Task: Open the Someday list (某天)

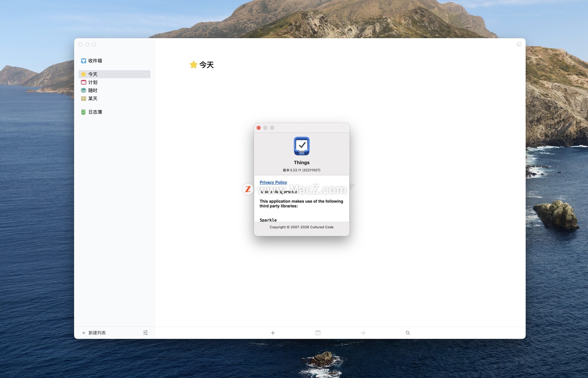Action: [92, 98]
